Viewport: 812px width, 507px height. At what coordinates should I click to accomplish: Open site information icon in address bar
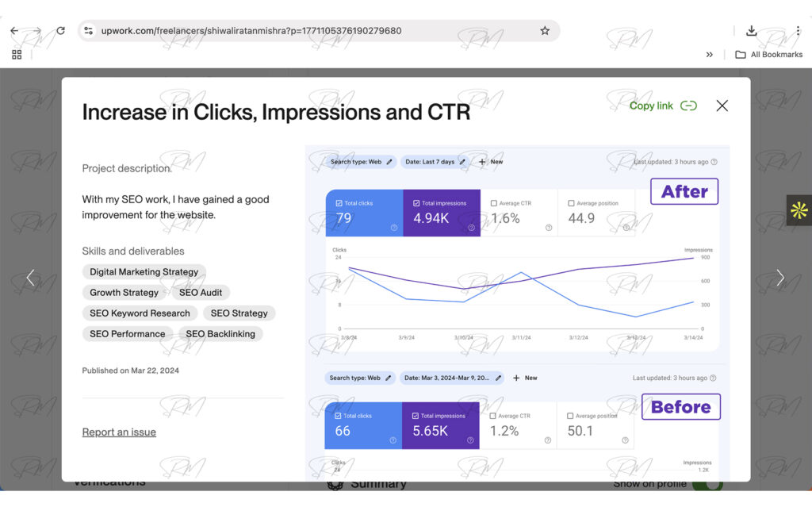click(x=89, y=31)
